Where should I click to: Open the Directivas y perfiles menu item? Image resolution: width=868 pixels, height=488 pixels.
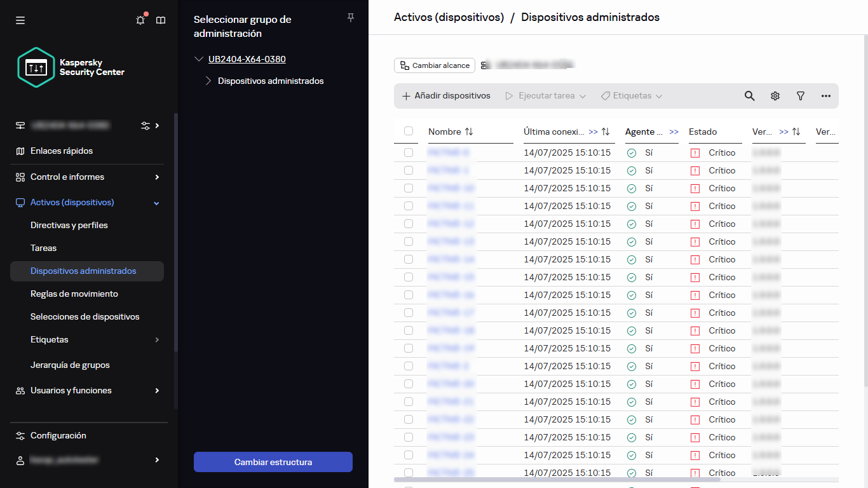pyautogui.click(x=69, y=225)
